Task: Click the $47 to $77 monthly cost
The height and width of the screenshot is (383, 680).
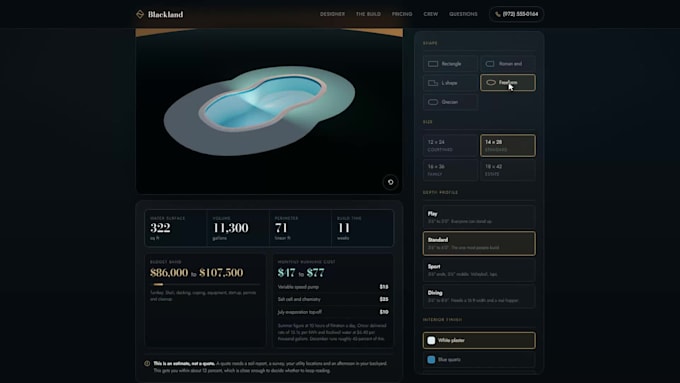Action: click(x=301, y=272)
